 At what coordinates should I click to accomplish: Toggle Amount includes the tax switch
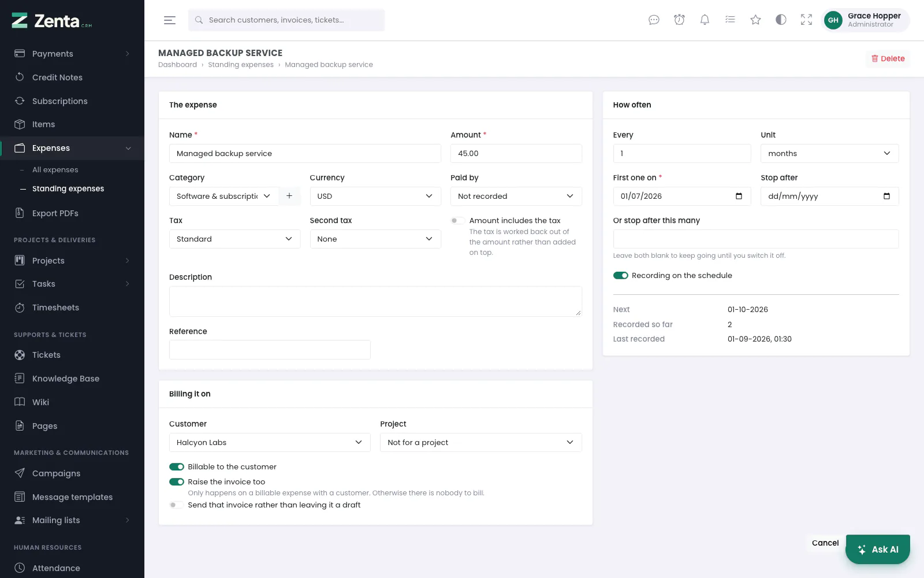(458, 221)
